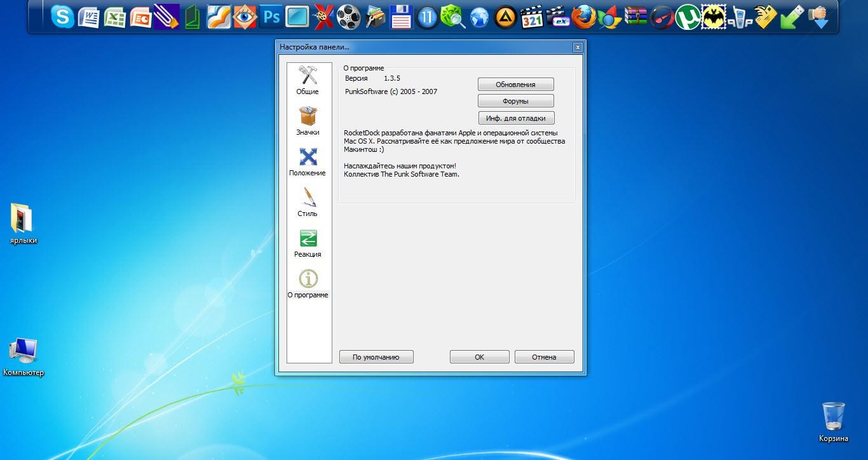Launch the green shield scanner icon
The image size is (868, 460).
pos(453,17)
